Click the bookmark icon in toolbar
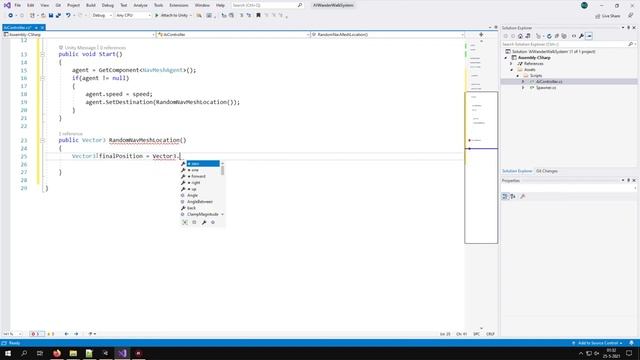The image size is (640, 360). (x=258, y=15)
